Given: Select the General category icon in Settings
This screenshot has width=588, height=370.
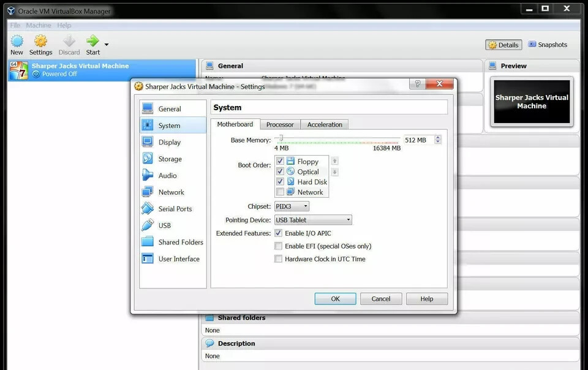Looking at the screenshot, I should 148,108.
